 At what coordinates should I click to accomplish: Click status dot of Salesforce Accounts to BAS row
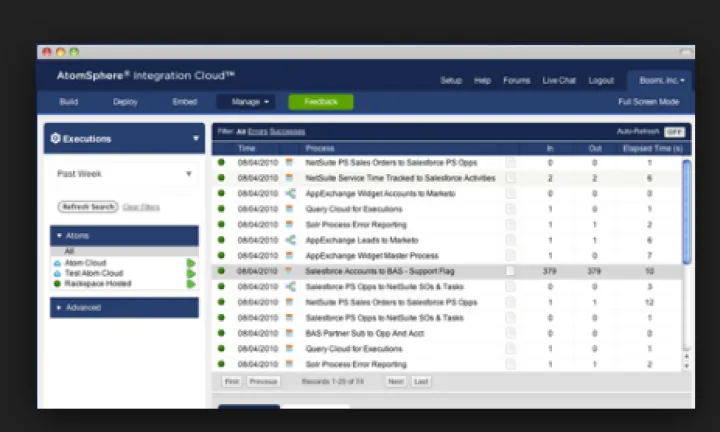click(x=221, y=271)
